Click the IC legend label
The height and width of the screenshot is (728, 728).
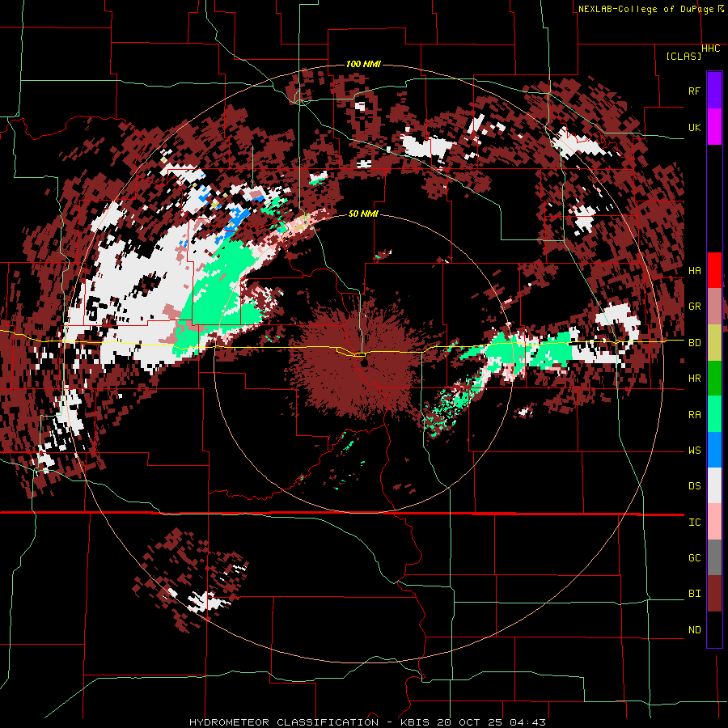[694, 523]
